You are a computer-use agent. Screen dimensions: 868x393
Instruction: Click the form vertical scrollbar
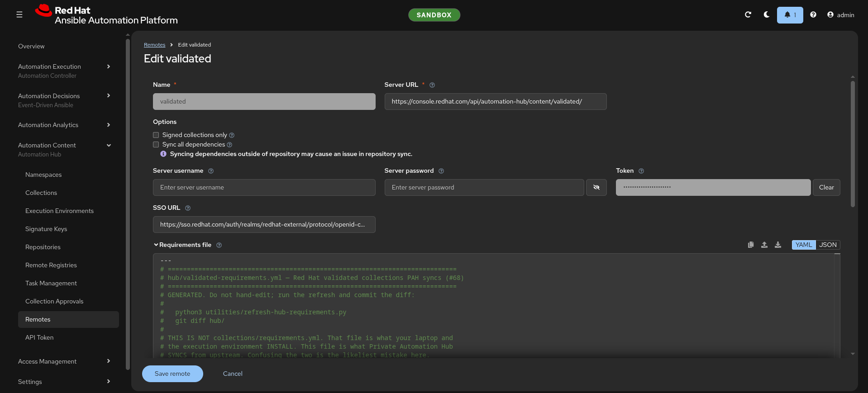point(853,144)
